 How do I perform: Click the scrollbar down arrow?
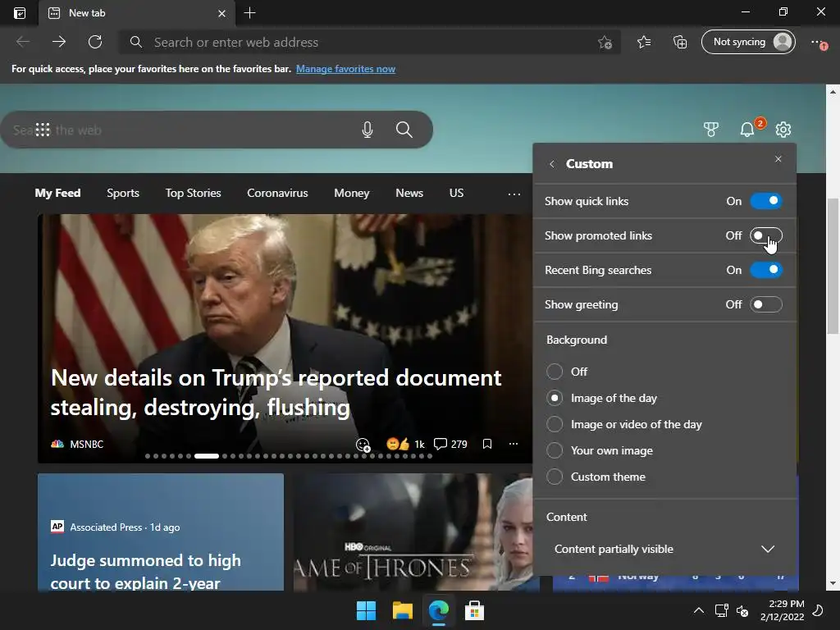833,584
